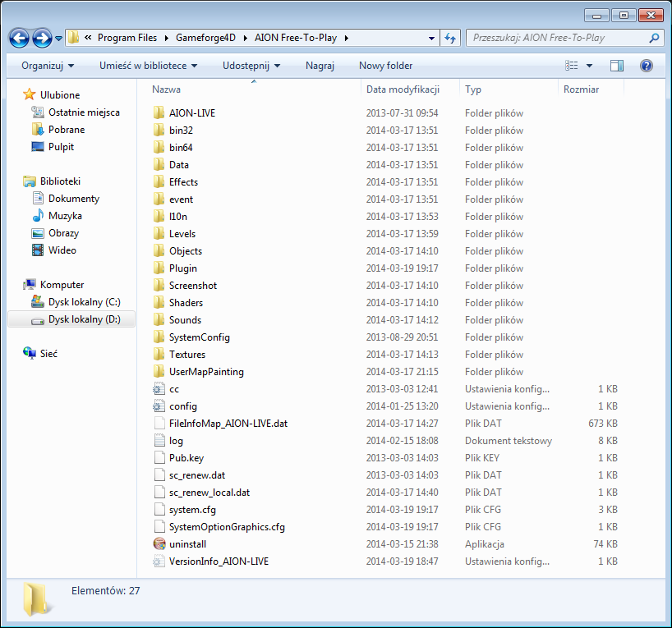Image resolution: width=672 pixels, height=628 pixels.
Task: Select the AION-LIVE folder icon
Action: 159,112
